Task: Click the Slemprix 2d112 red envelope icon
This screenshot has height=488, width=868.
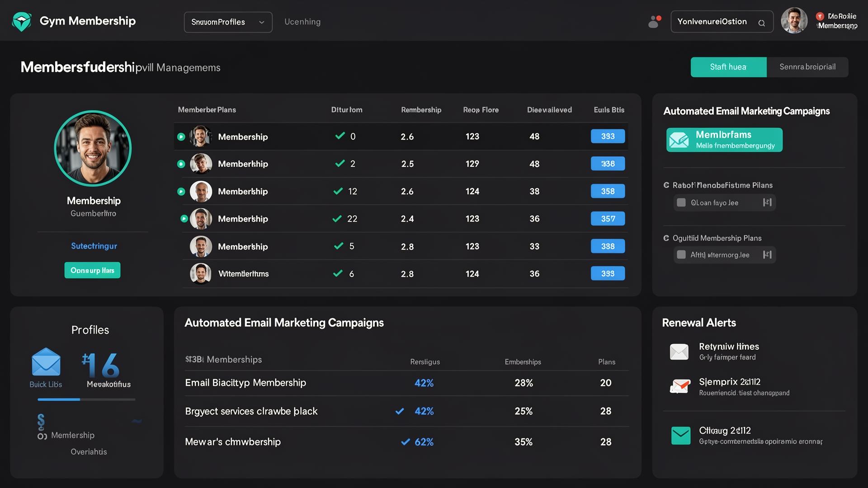Action: point(680,387)
